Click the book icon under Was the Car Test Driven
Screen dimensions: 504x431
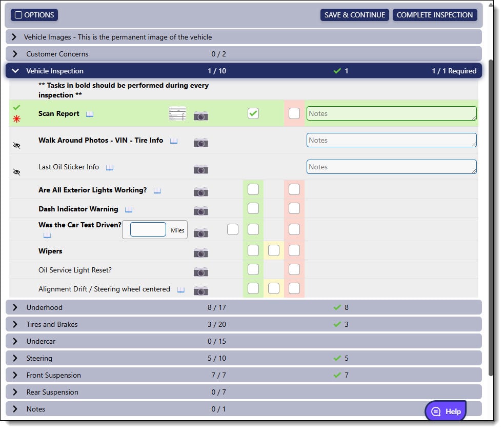47,235
